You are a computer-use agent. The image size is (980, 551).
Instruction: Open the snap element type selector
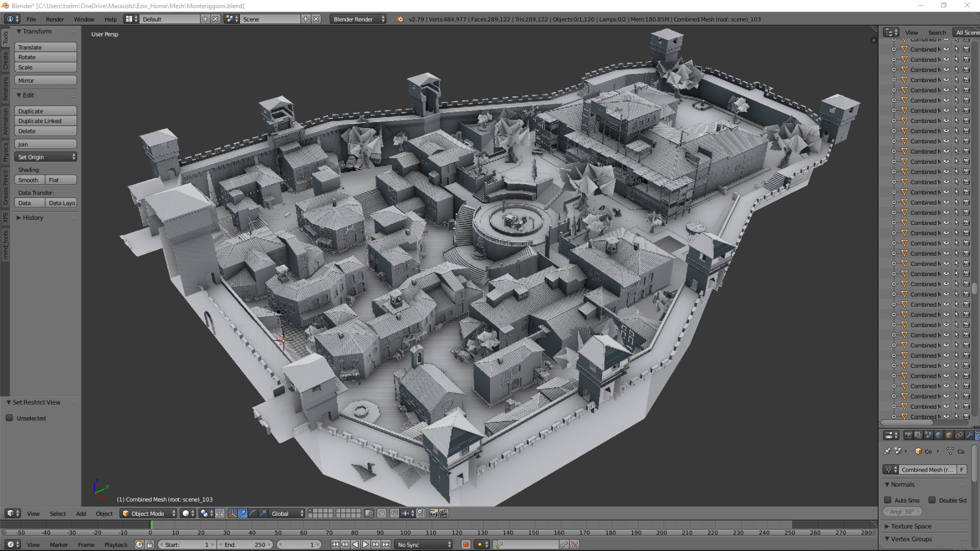tap(408, 513)
